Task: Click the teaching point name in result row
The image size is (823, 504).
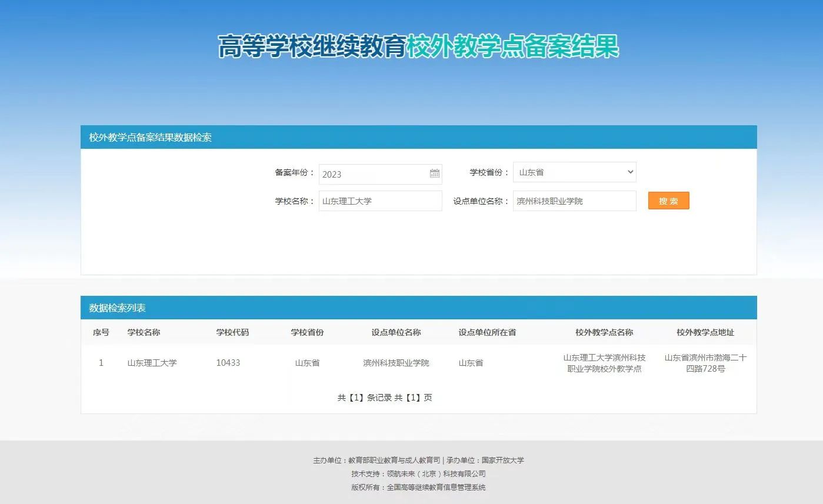Action: [604, 363]
